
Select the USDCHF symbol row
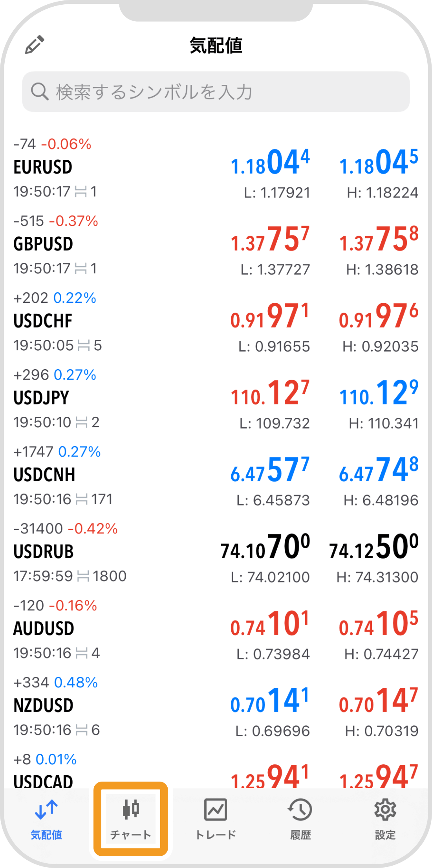[x=216, y=322]
